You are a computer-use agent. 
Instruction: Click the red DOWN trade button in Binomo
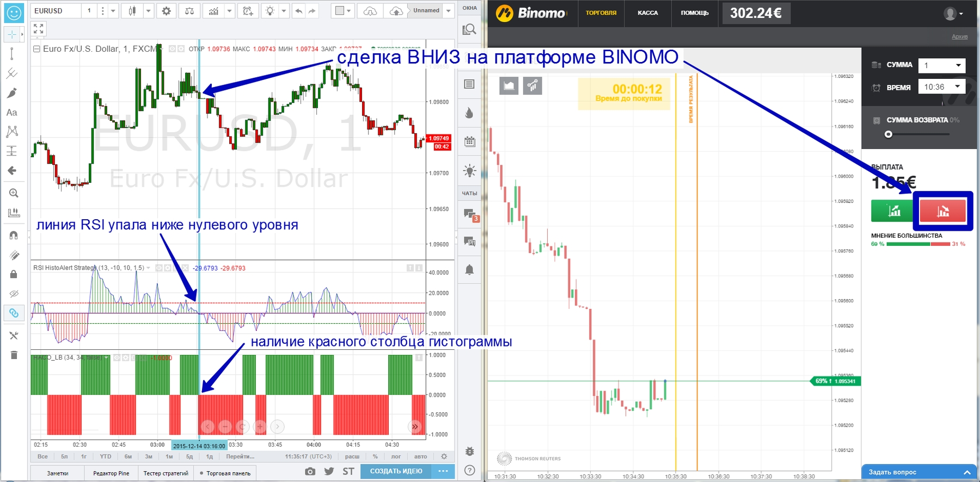(x=943, y=211)
